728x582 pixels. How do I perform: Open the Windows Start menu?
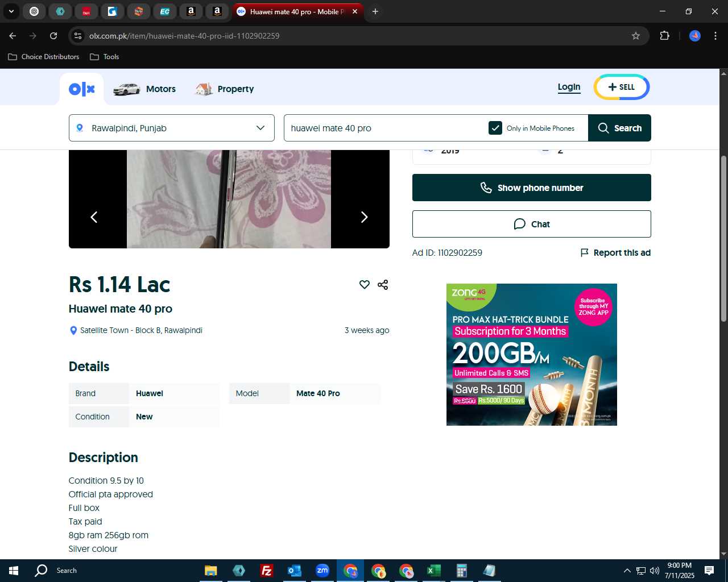(14, 571)
